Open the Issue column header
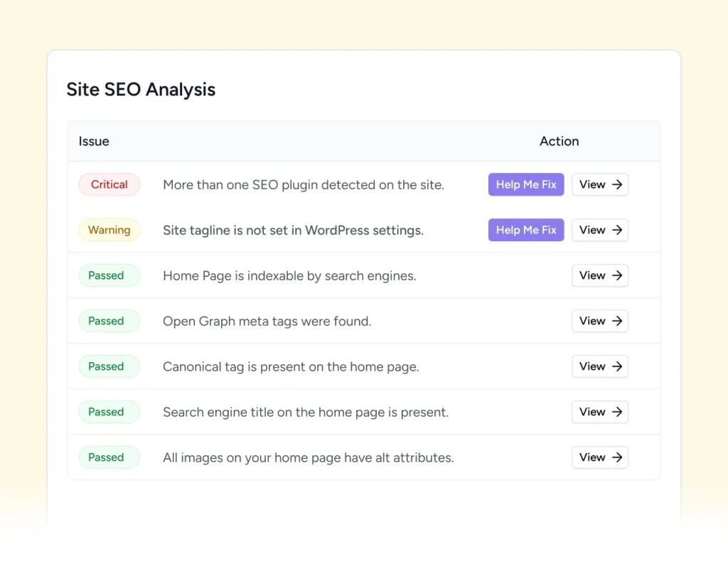 (93, 141)
